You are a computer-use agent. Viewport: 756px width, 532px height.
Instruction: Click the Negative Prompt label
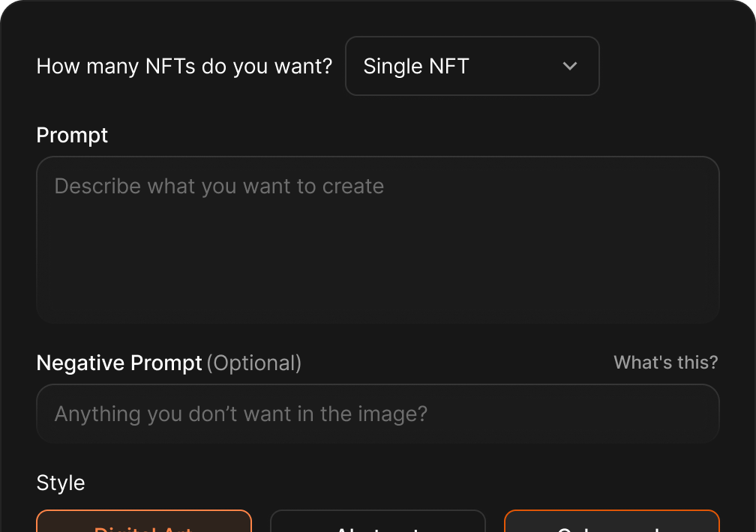[119, 363]
